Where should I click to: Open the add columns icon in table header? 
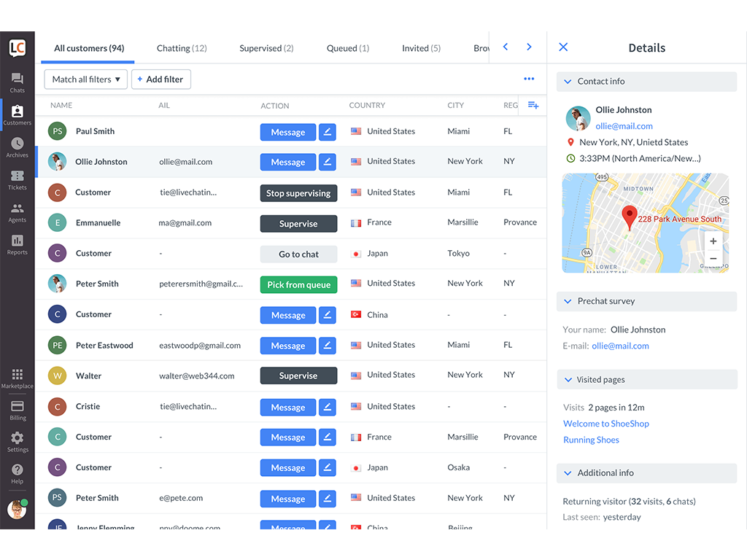pos(533,106)
